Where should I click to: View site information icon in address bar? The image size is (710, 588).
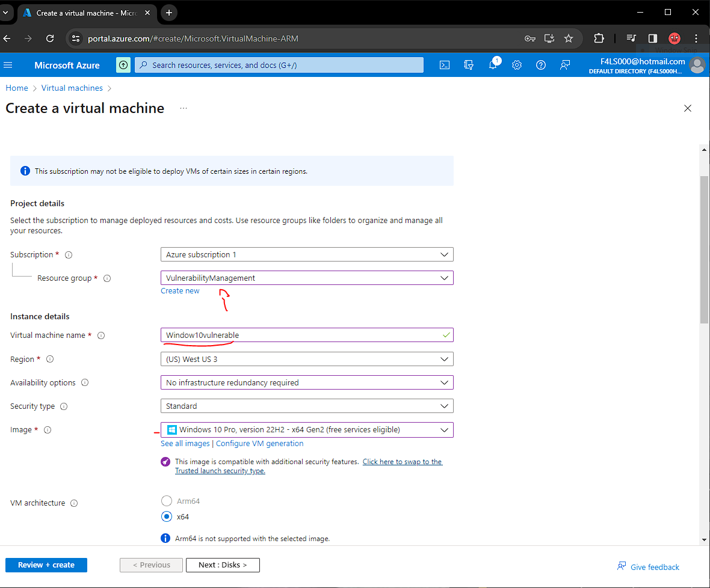click(x=76, y=38)
